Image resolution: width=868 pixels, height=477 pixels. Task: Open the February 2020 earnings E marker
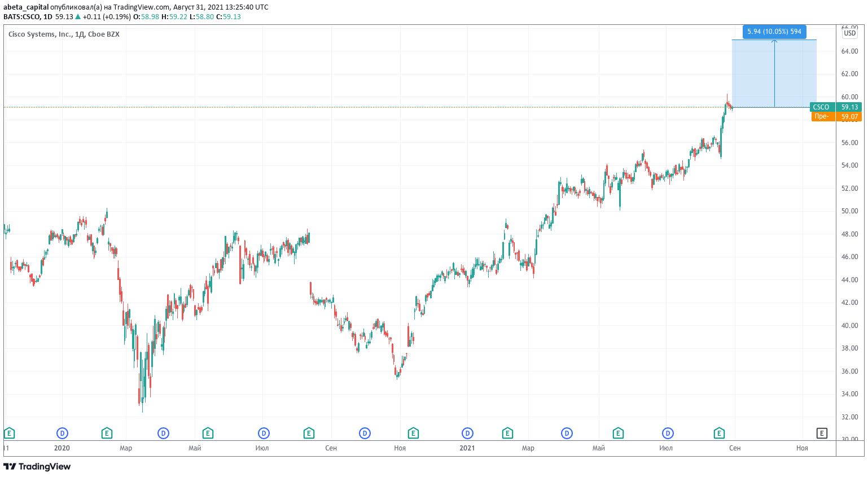107,433
